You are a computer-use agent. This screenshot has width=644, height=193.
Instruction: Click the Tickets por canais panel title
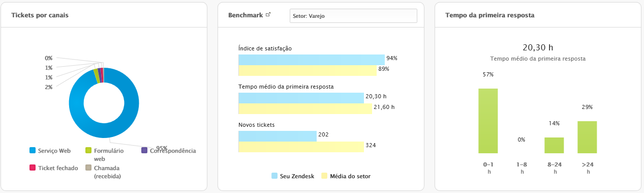[40, 15]
